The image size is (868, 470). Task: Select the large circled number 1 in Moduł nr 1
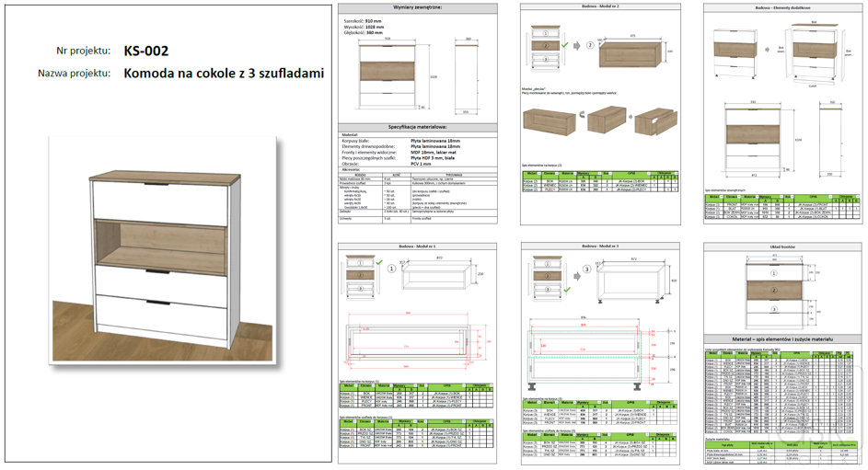[392, 269]
